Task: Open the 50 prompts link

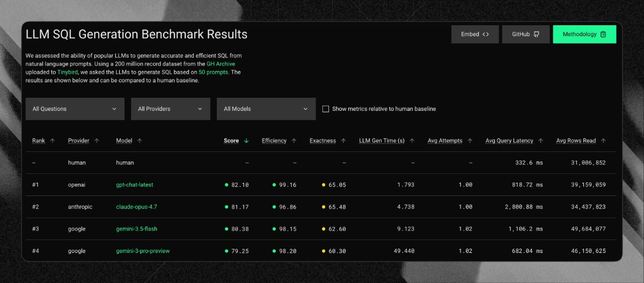Action: [x=214, y=71]
